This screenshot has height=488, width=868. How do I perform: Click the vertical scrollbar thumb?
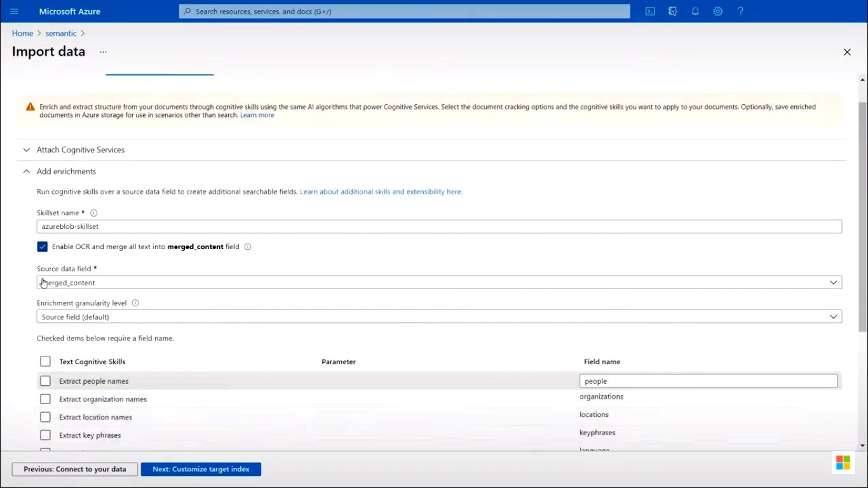tap(862, 216)
